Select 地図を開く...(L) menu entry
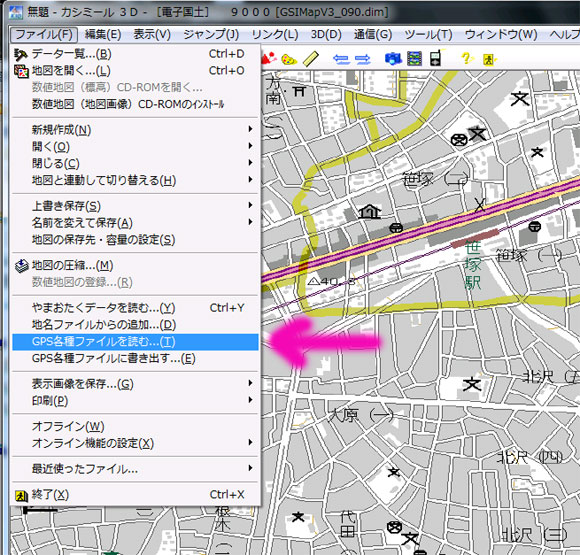The width and height of the screenshot is (580, 555). pyautogui.click(x=135, y=71)
